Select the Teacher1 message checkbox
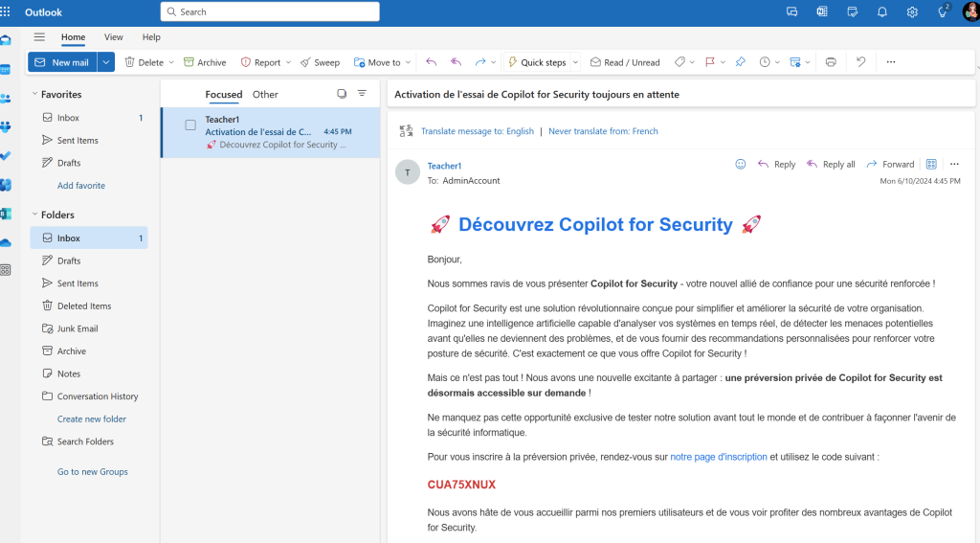Screen dimensions: 980x543 pyautogui.click(x=190, y=125)
